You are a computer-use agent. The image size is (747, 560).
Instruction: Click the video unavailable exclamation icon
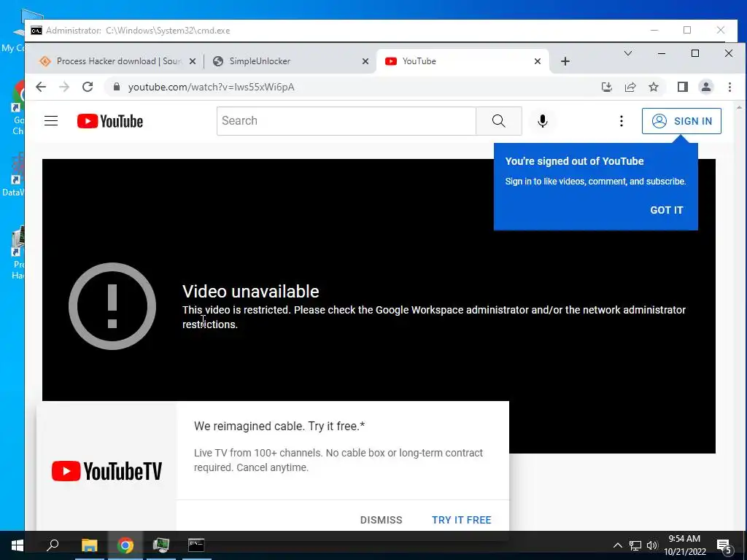pos(112,306)
